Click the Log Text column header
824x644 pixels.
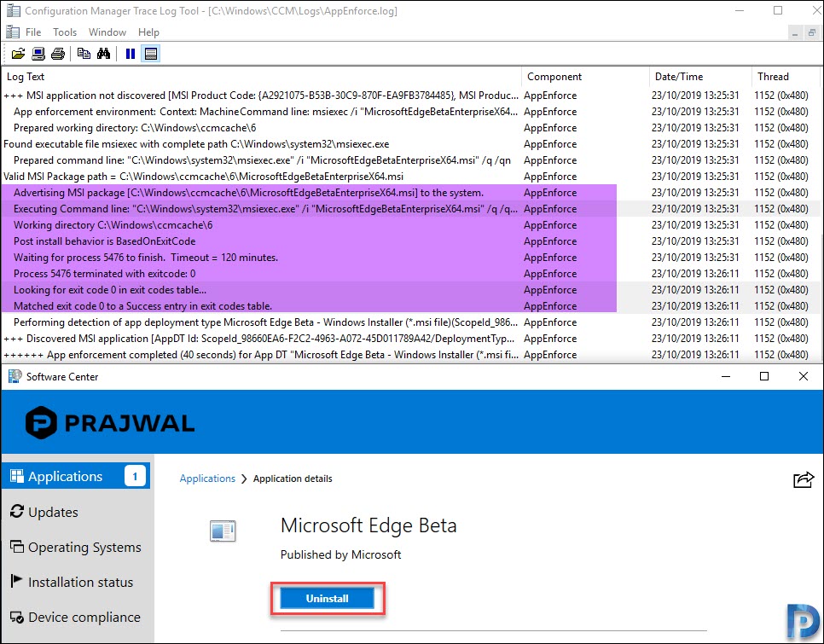[x=262, y=77]
